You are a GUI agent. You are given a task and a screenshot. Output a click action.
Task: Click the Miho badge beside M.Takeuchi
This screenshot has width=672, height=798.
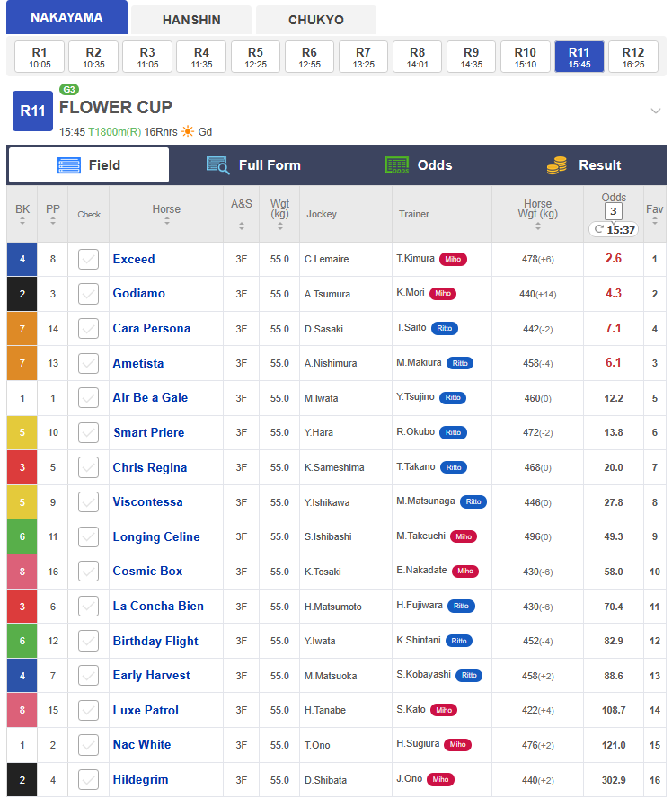(464, 536)
